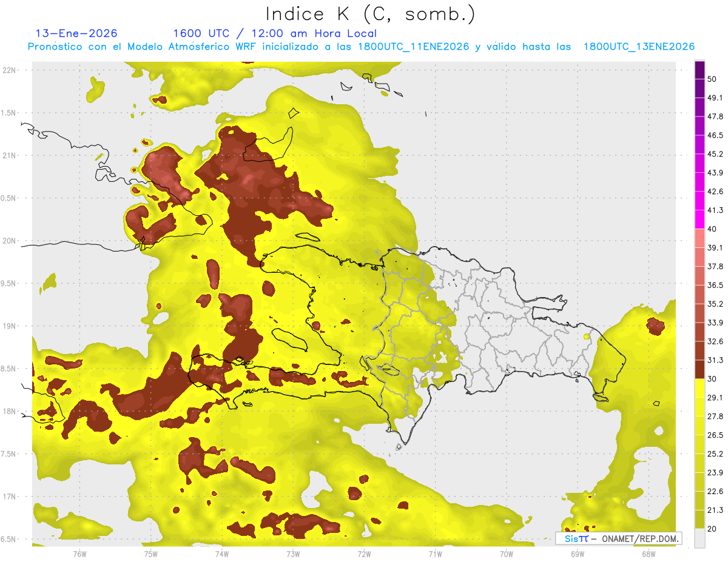Click the "71W" longitude label

435,554
